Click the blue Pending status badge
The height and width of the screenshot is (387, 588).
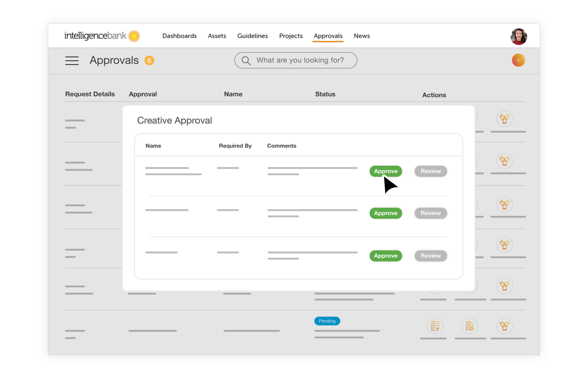327,321
